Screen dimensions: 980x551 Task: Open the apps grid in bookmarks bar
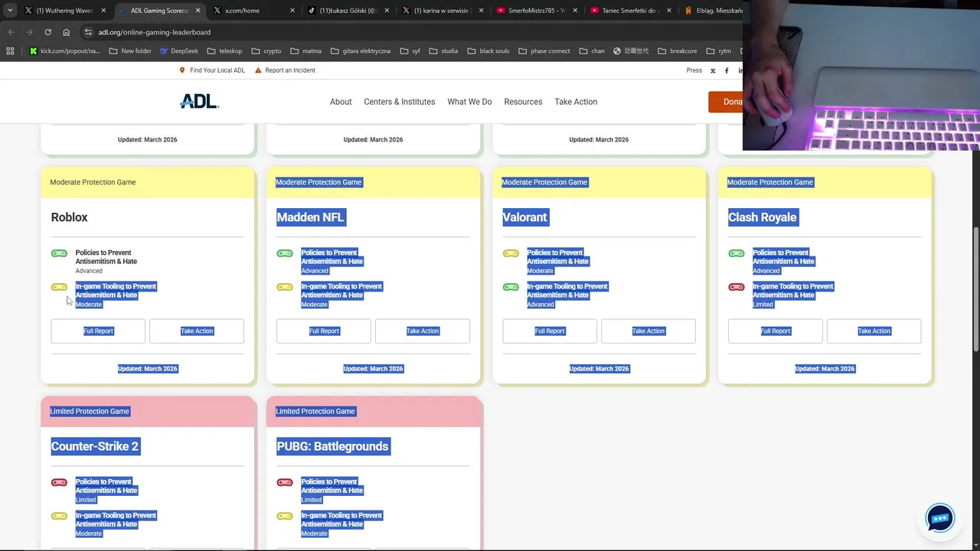[x=10, y=51]
